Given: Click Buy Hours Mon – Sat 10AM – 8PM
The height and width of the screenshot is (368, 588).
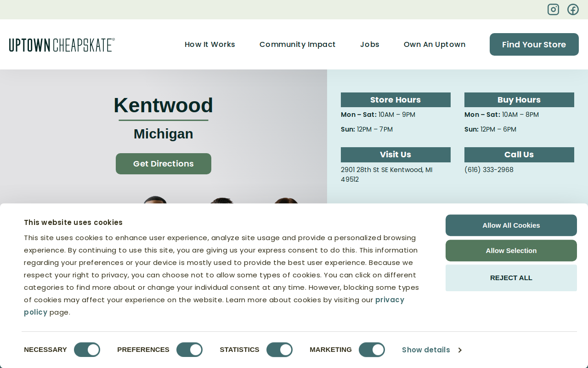Looking at the screenshot, I should (502, 115).
